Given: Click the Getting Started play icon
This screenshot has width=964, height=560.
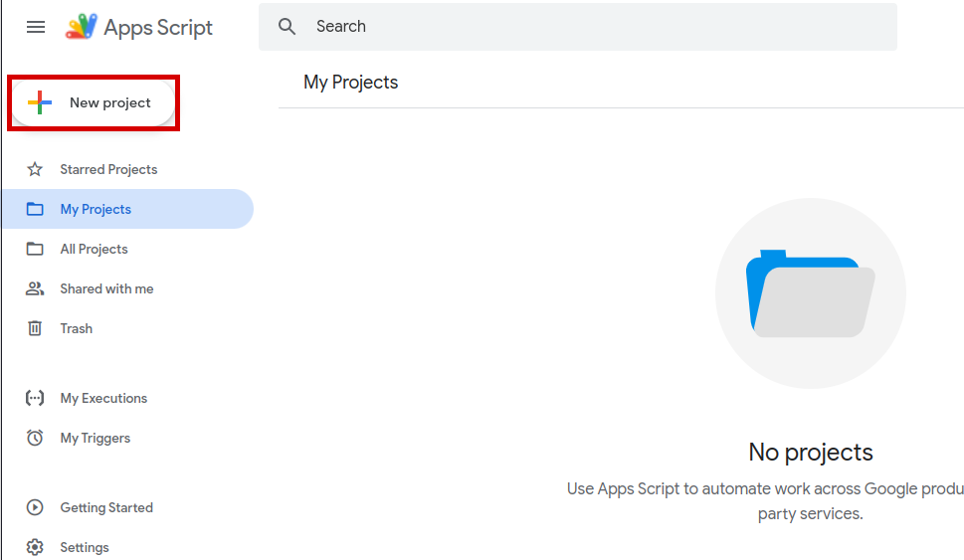Looking at the screenshot, I should pos(35,507).
